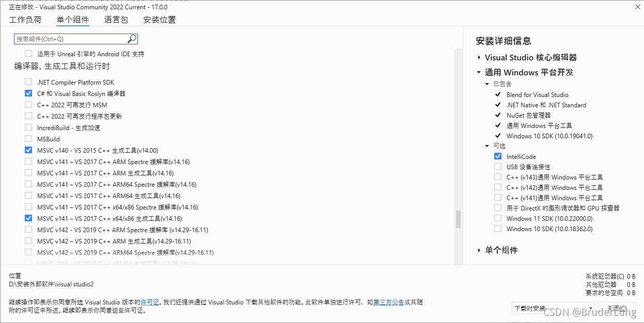Tick the MSBuild checkbox
Screen dimensions: 644x323
point(28,139)
